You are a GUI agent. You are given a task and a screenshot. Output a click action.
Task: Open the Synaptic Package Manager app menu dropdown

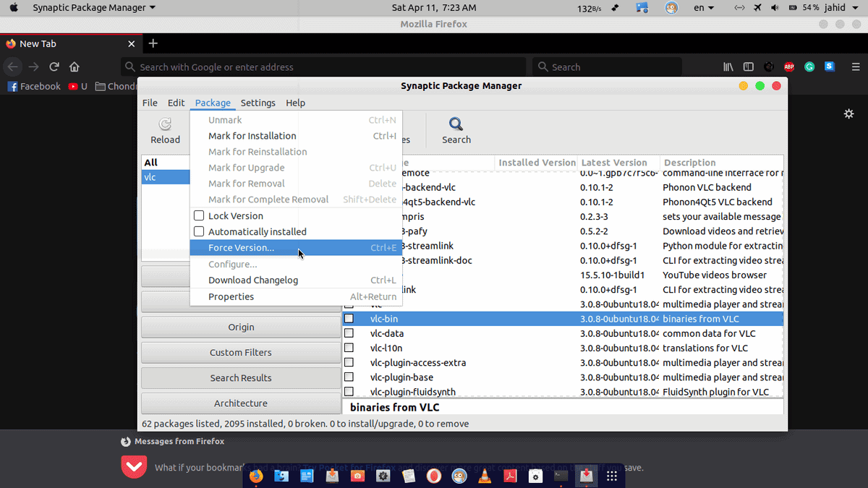[93, 7]
